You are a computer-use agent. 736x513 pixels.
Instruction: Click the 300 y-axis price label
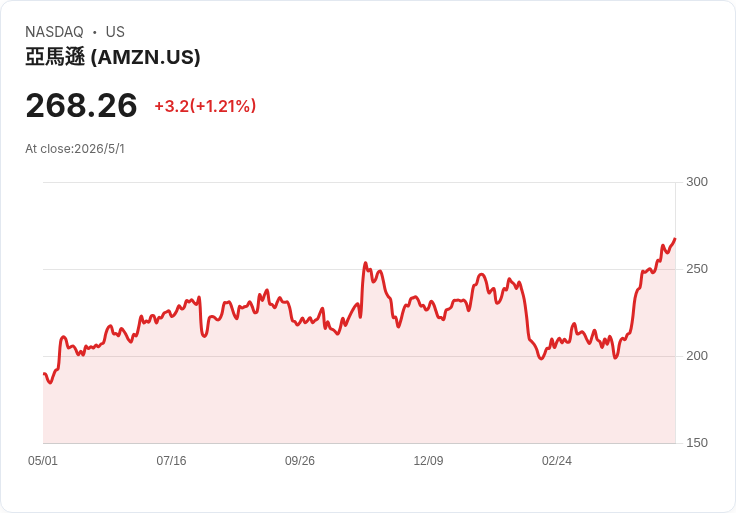(697, 182)
